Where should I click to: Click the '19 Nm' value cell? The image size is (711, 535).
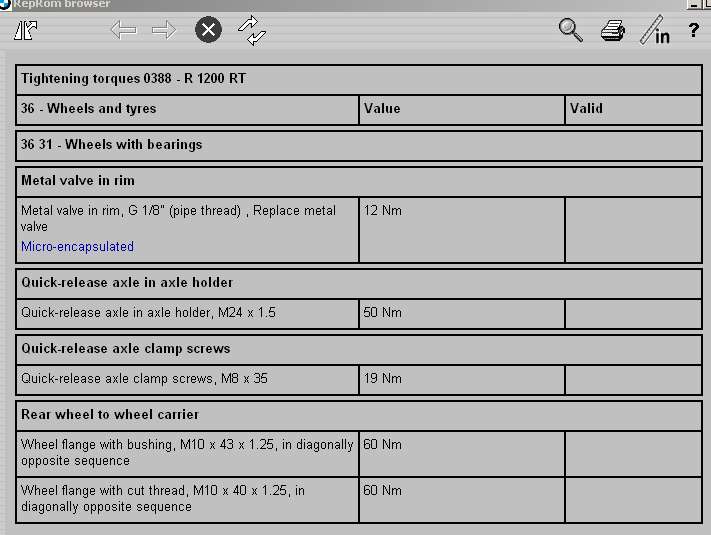pos(462,379)
